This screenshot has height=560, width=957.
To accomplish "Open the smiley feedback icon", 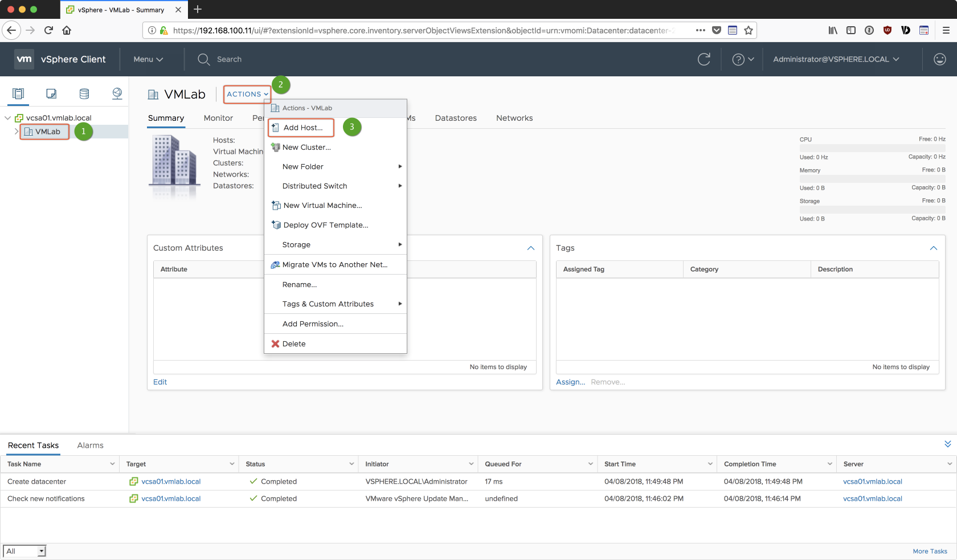I will [x=939, y=59].
